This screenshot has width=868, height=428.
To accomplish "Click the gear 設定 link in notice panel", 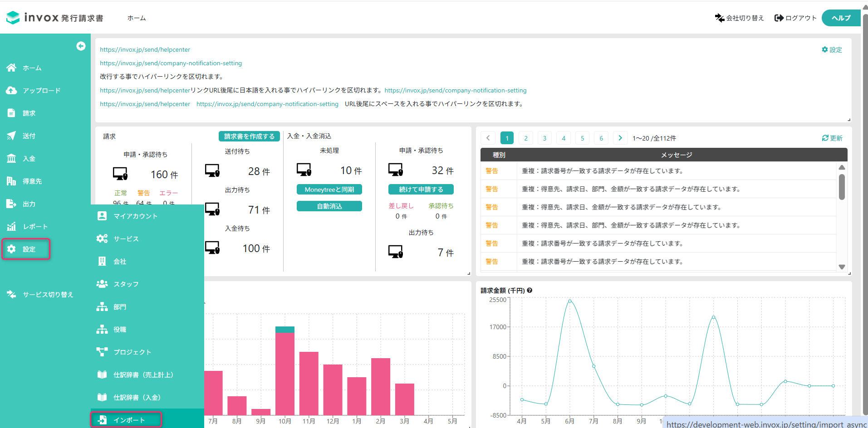I will (x=832, y=50).
